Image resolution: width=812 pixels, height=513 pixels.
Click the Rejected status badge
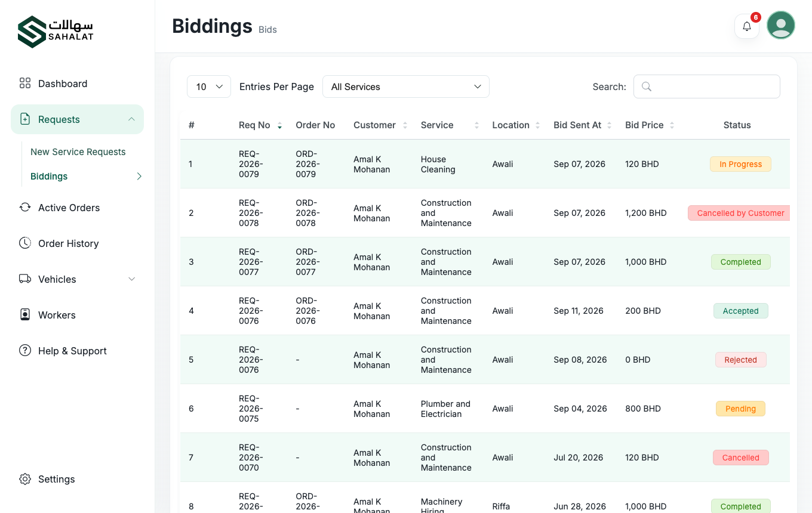pos(740,360)
